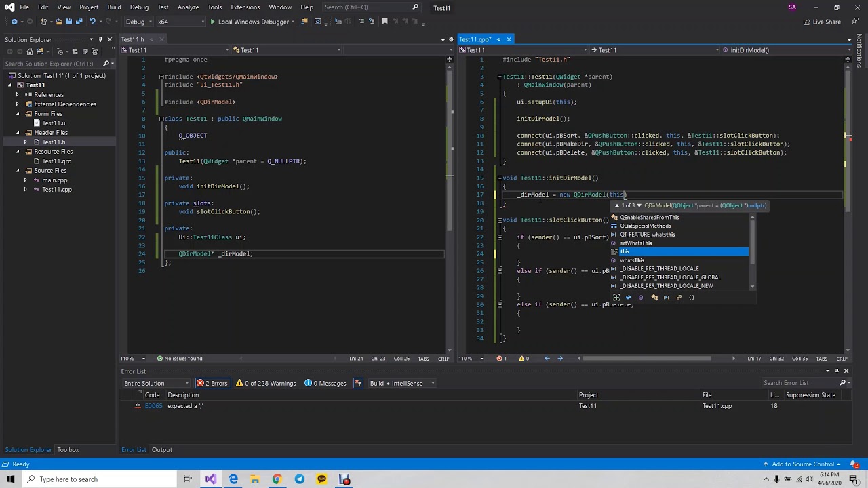The height and width of the screenshot is (488, 868).
Task: Switch to the Test11.cpp tab
Action: click(475, 39)
